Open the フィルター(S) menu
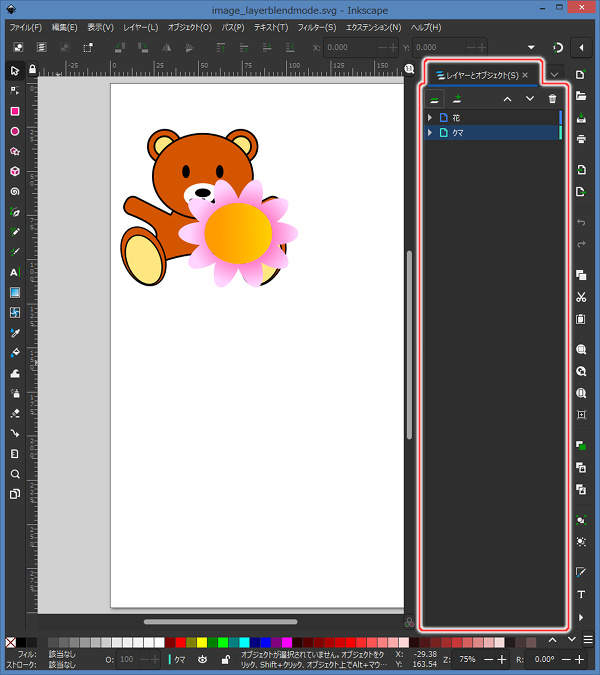This screenshot has height=675, width=600. (317, 27)
